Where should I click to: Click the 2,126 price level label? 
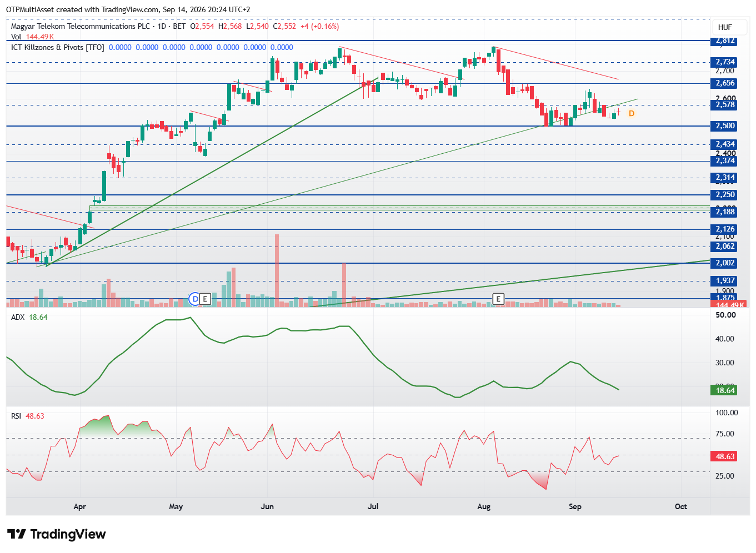tap(725, 229)
